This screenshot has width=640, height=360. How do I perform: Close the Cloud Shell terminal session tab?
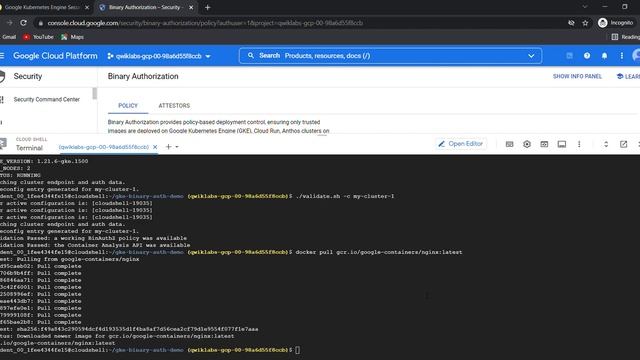[x=155, y=147]
